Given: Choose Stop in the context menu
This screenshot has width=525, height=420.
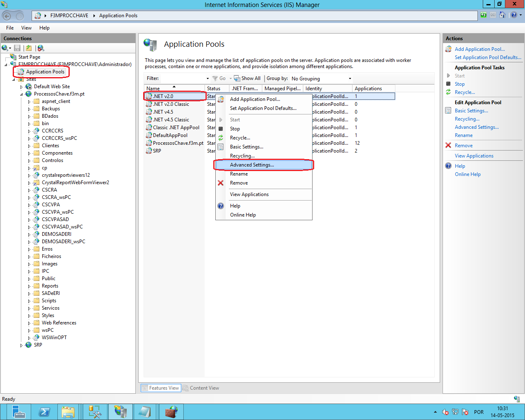Looking at the screenshot, I should [x=264, y=129].
